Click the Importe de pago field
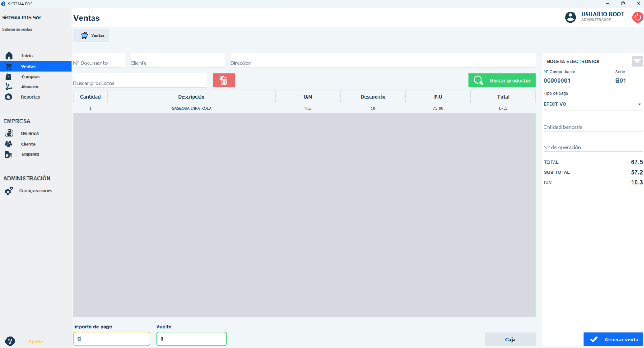The height and width of the screenshot is (348, 644). tap(112, 339)
